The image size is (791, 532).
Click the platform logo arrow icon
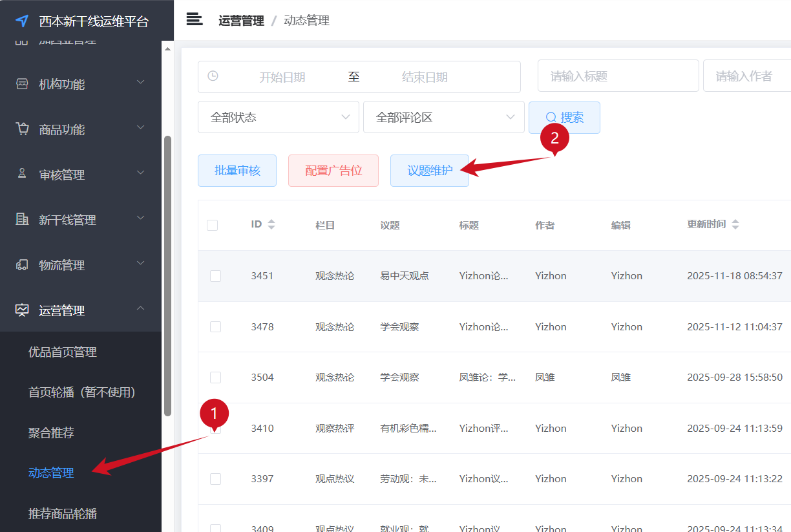[x=22, y=21]
